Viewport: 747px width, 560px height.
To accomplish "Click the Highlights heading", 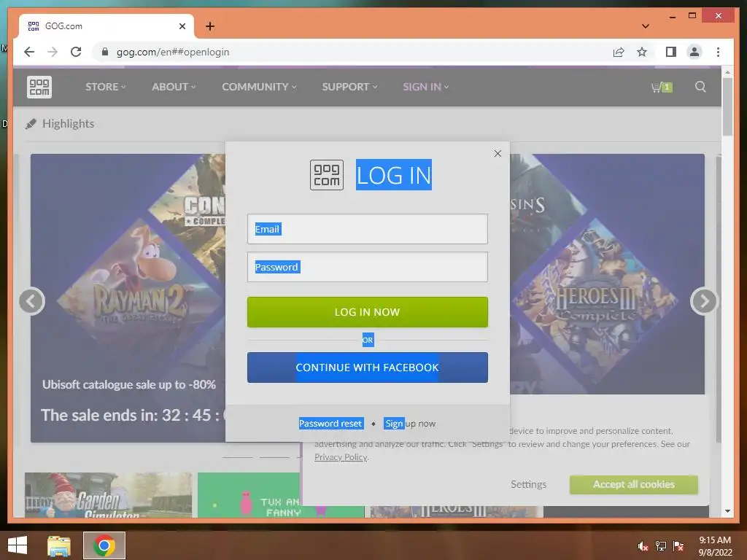I will point(68,124).
